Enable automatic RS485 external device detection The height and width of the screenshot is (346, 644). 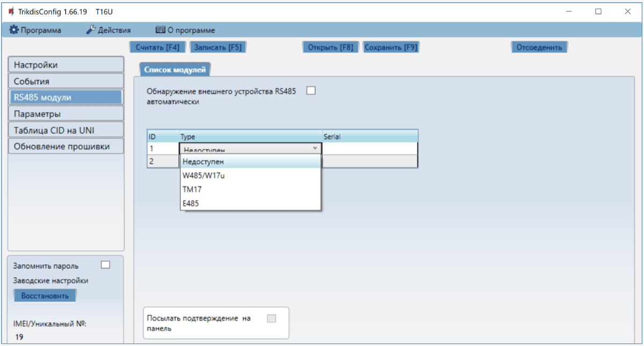pyautogui.click(x=311, y=91)
